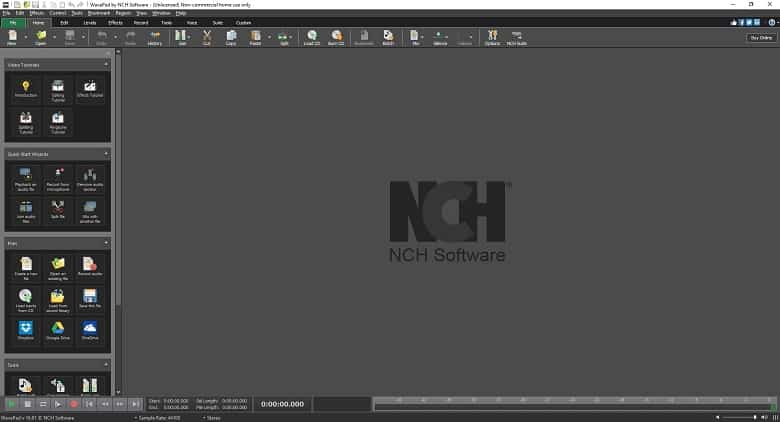Image resolution: width=780 pixels, height=422 pixels.
Task: Click the Split toolbar icon
Action: pyautogui.click(x=284, y=37)
